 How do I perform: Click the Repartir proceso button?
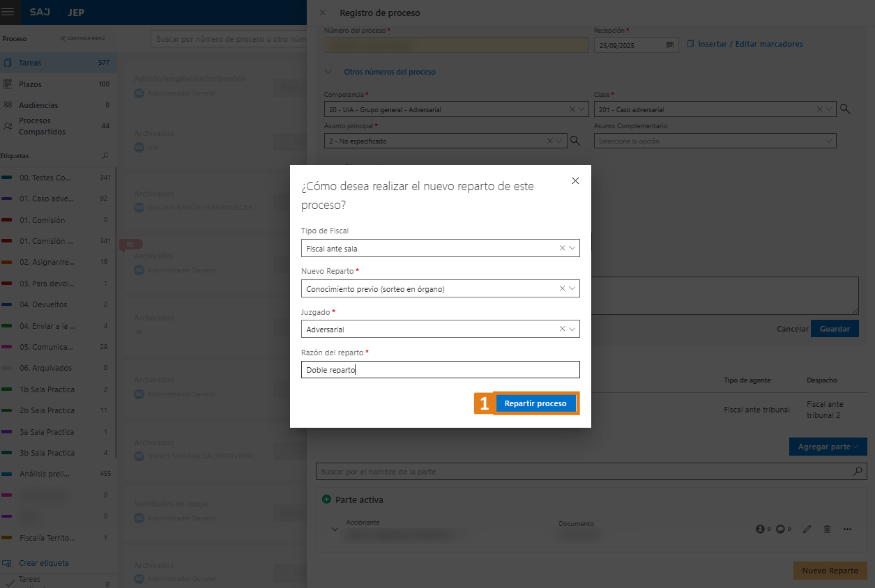535,403
